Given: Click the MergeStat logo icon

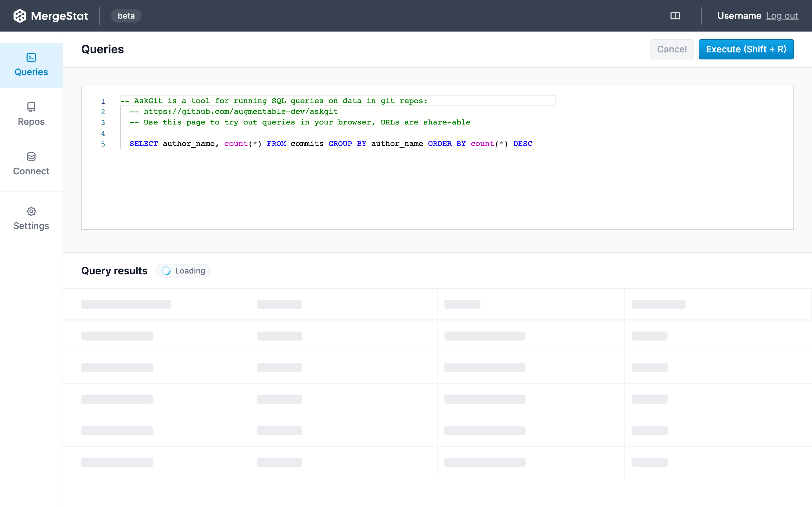Looking at the screenshot, I should 19,15.
